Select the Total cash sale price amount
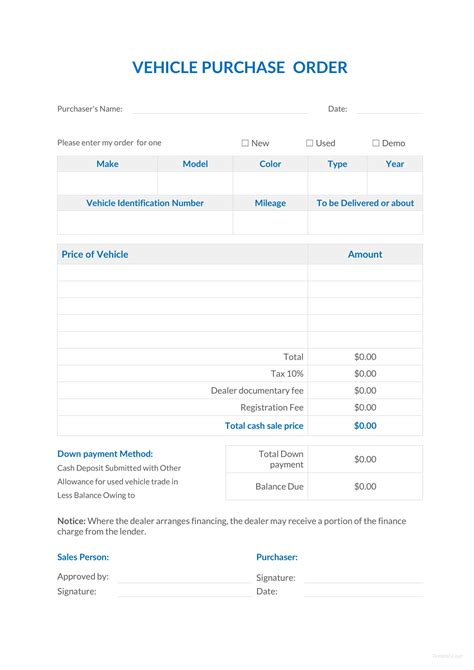The image size is (474, 670). click(365, 426)
